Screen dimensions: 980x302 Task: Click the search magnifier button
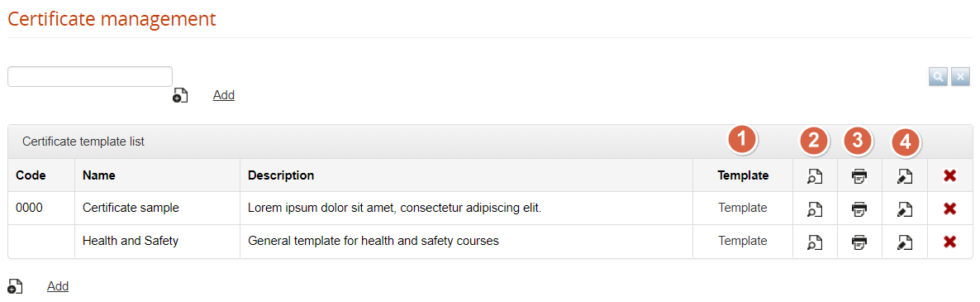click(x=938, y=77)
